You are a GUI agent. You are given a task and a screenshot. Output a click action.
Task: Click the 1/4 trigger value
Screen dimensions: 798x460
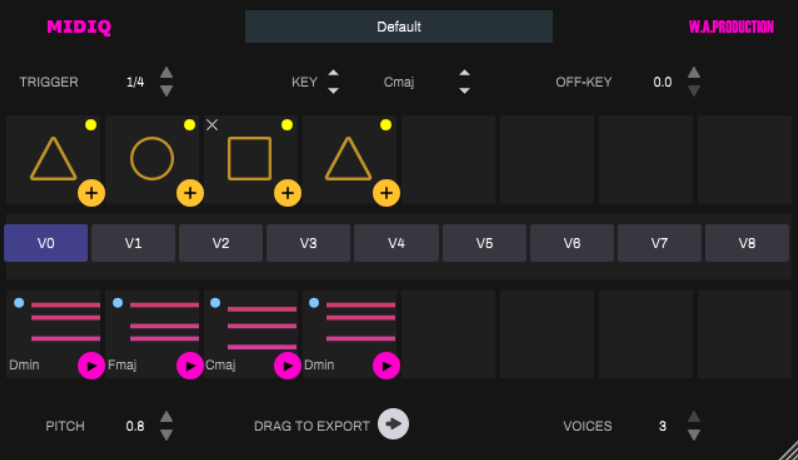[x=135, y=82]
